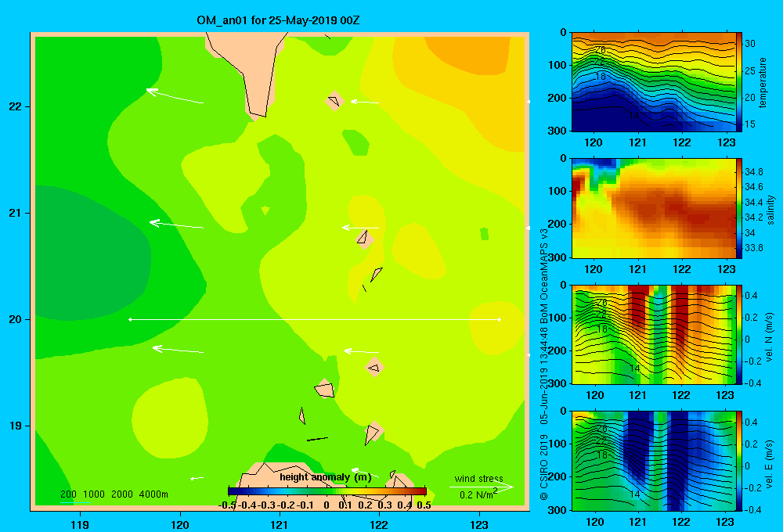The width and height of the screenshot is (783, 532).
Task: Click the vertical "temperature" axis label
Action: 762,82
